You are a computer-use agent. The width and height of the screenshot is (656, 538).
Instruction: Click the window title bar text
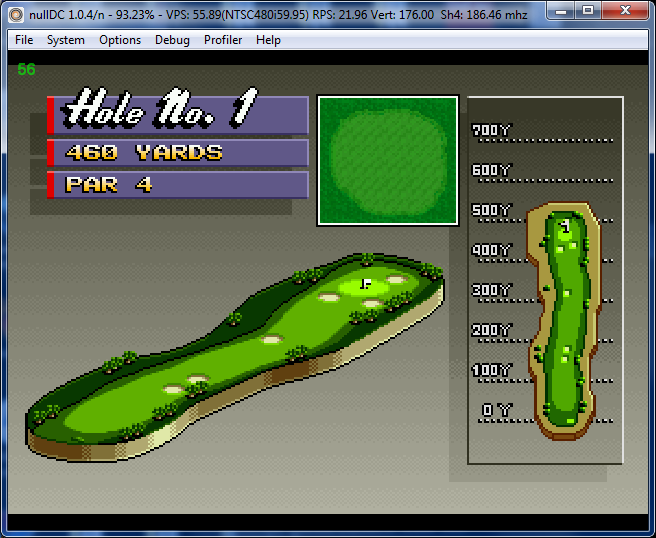(278, 15)
